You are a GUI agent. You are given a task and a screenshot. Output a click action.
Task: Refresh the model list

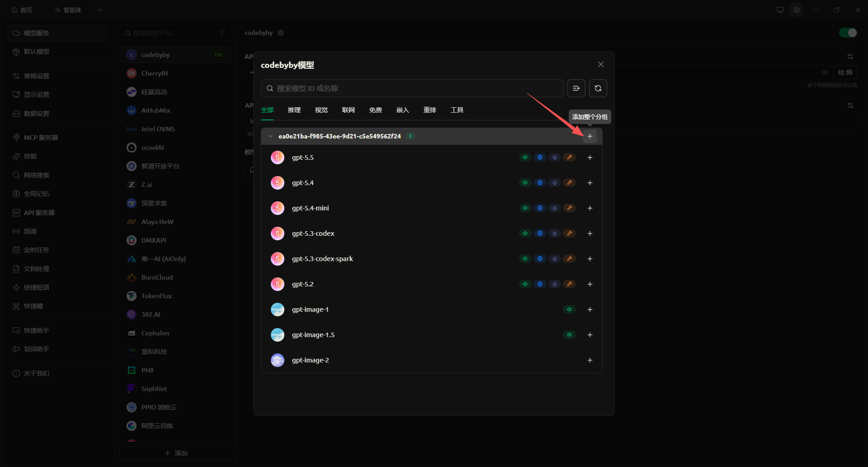(x=598, y=88)
